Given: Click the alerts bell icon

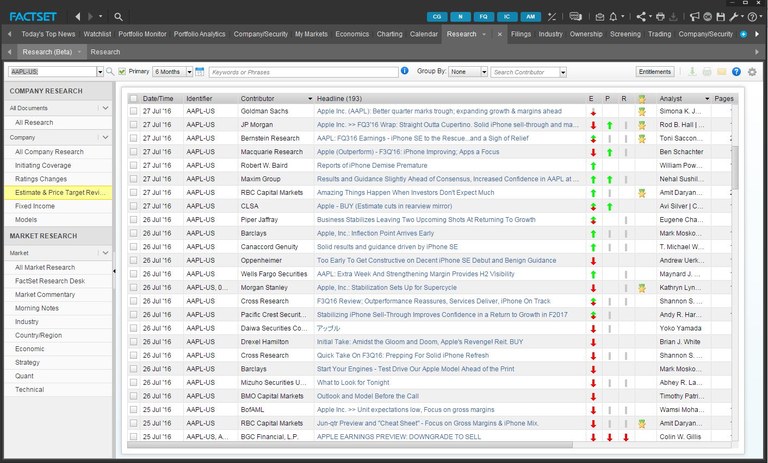Looking at the screenshot, I should click(613, 17).
